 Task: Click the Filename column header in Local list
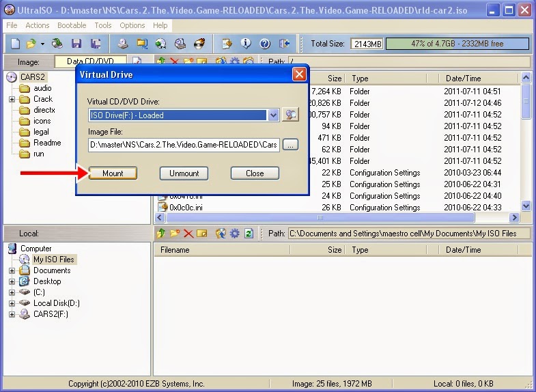click(x=222, y=250)
